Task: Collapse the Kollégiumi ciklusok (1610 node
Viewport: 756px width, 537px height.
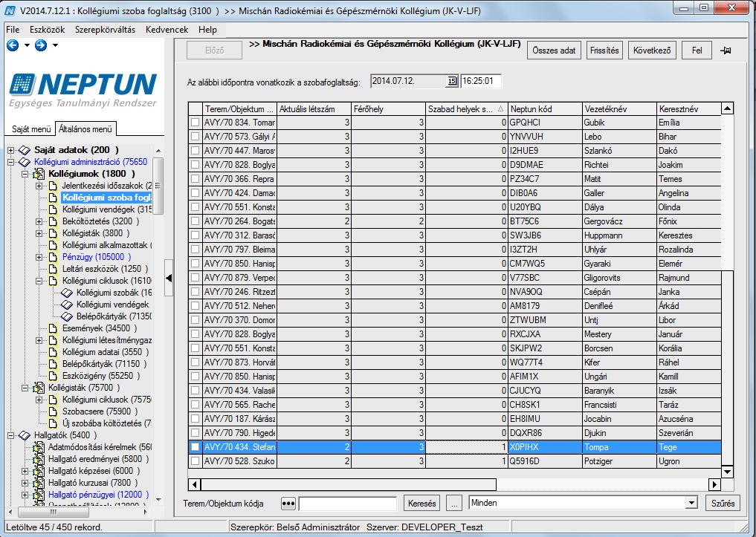Action: (39, 281)
